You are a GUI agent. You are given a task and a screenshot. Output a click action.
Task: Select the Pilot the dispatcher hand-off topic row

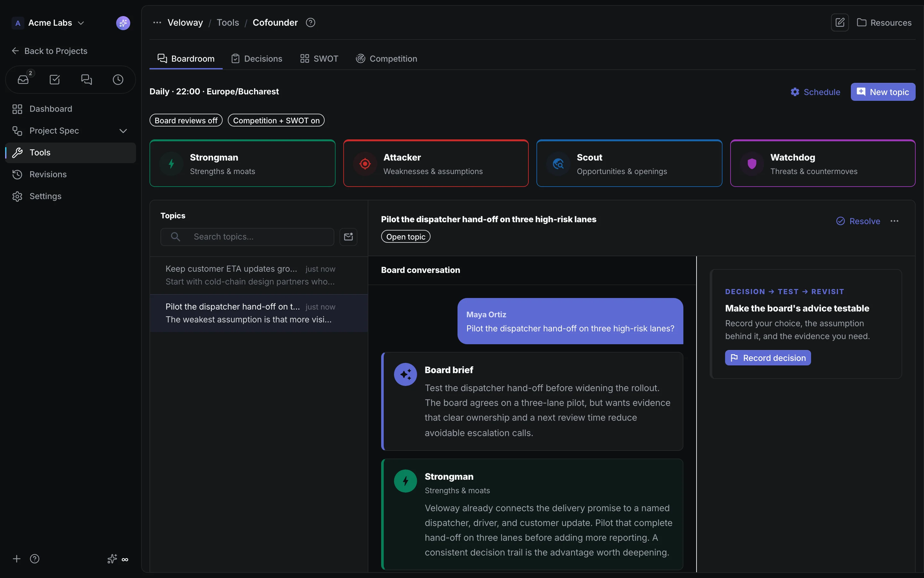pyautogui.click(x=259, y=313)
